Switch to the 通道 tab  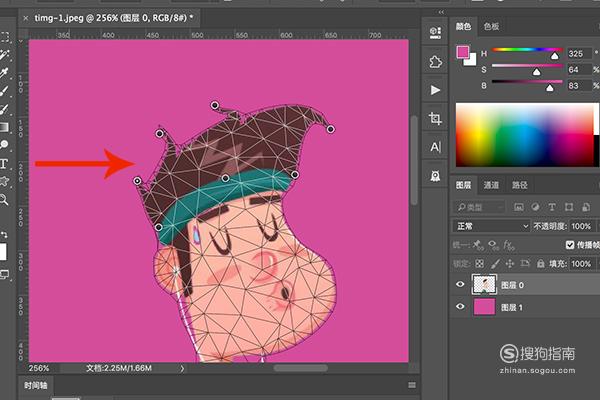[491, 185]
